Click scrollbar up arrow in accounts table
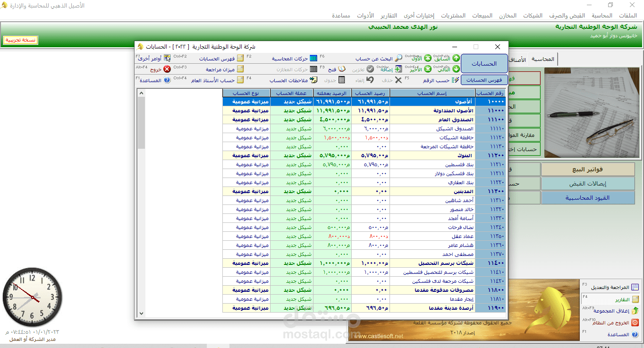 [141, 93]
